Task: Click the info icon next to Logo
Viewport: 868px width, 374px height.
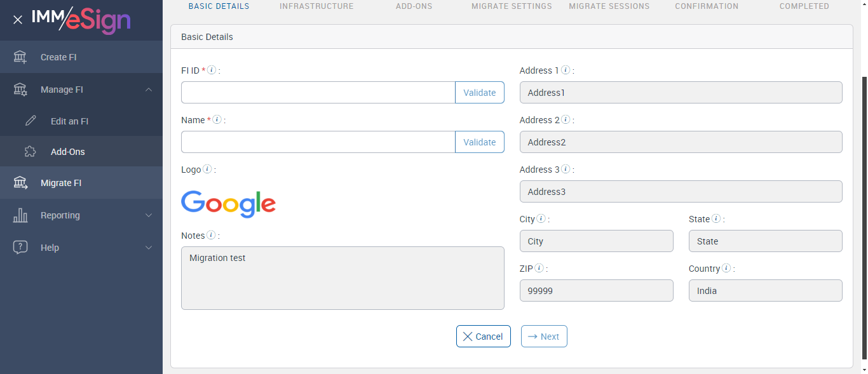Action: (x=207, y=170)
